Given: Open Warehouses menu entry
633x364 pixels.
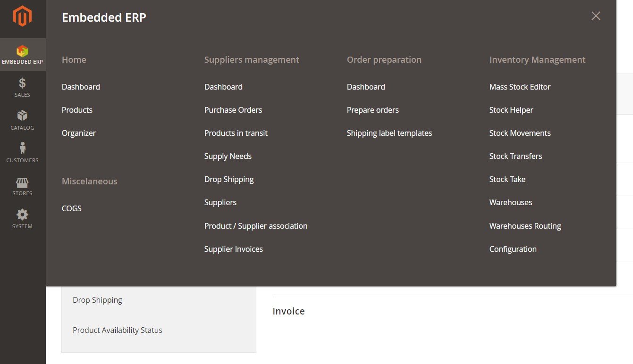Looking at the screenshot, I should [511, 202].
